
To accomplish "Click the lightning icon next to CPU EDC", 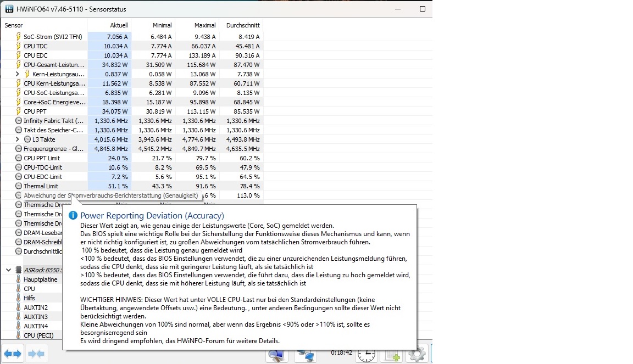I will click(19, 55).
